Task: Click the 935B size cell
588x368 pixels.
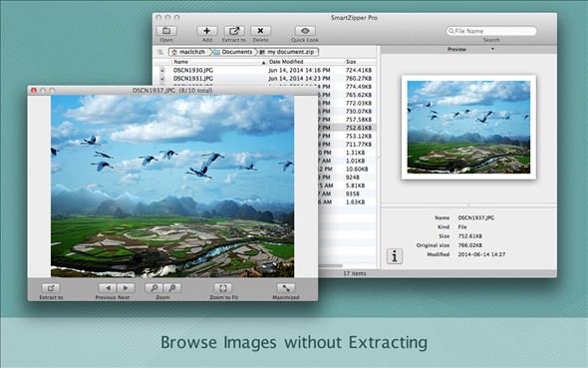Action: tap(353, 193)
